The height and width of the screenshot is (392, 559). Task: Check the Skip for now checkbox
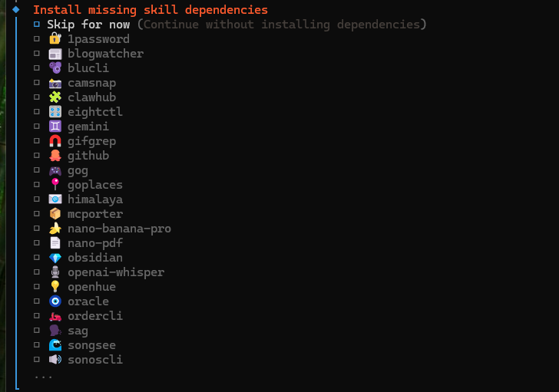tap(36, 25)
